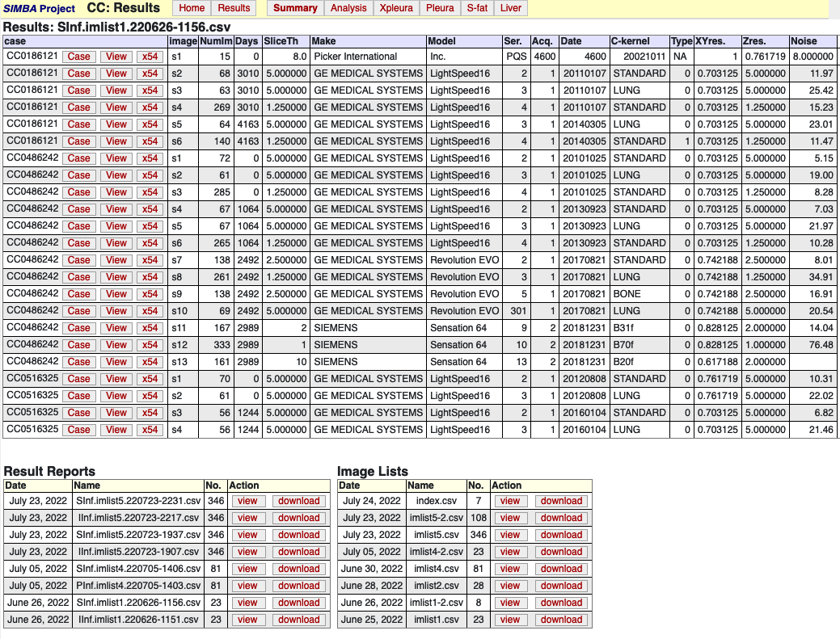Open the S-fat tab
Viewport: 840px width, 639px height.
tap(479, 8)
